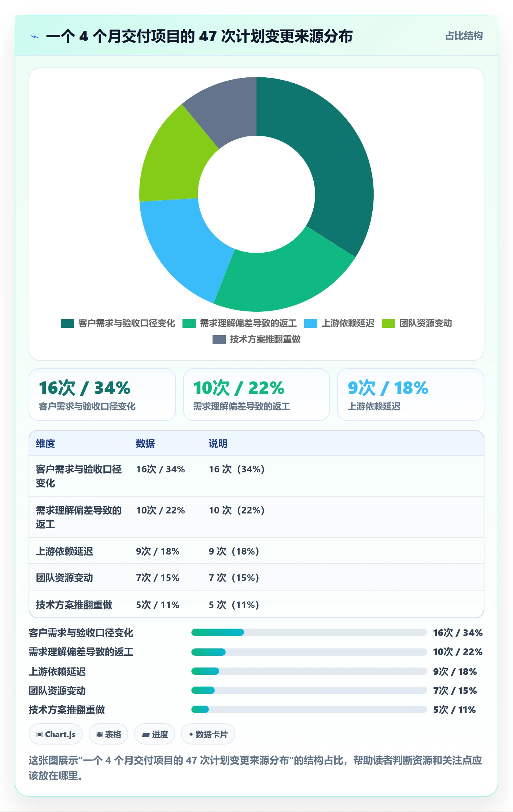Screen dimensions: 513x812
Task: Click the Chart.js tag chip
Action: point(56,734)
